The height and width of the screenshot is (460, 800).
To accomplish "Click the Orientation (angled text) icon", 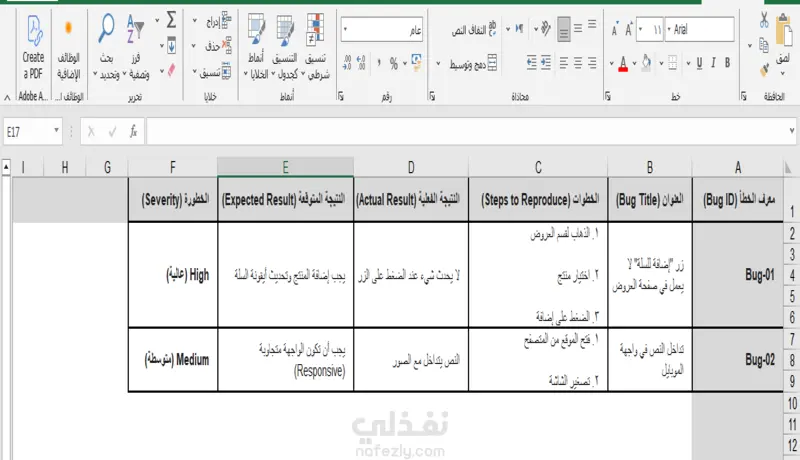I will 545,29.
